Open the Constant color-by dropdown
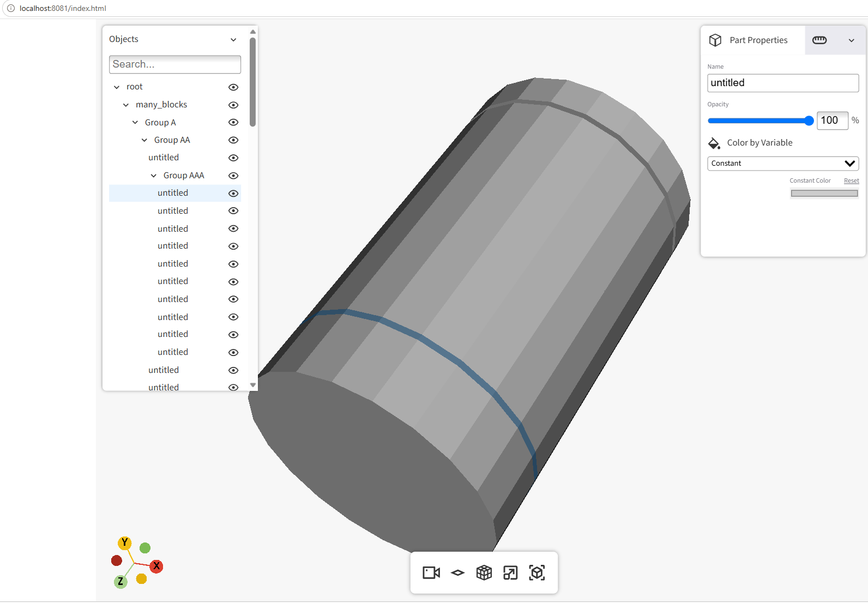The image size is (868, 603). pyautogui.click(x=783, y=164)
